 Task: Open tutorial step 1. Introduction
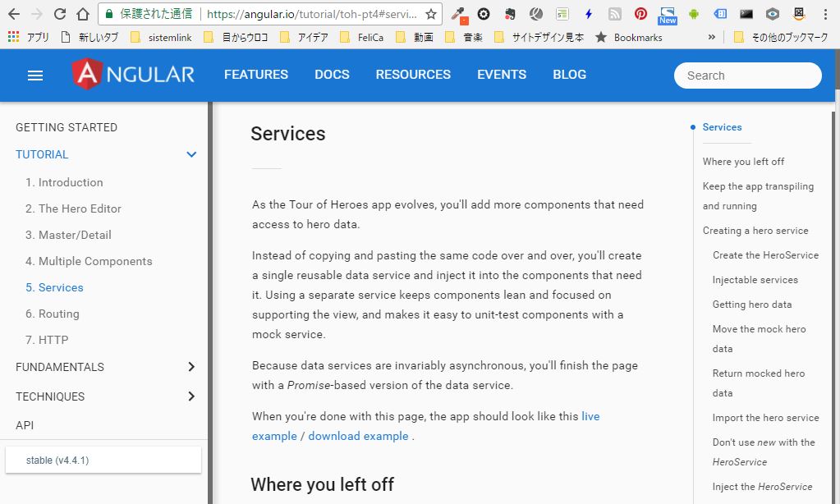coord(64,182)
